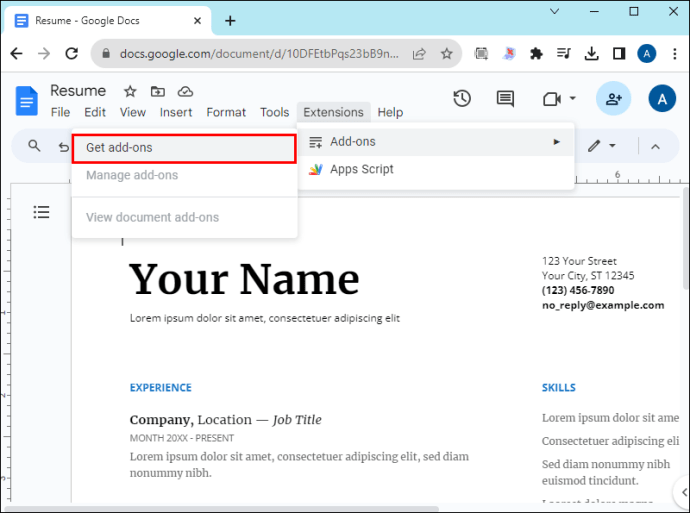This screenshot has height=513, width=690.
Task: Select the document's vertical scrollbar
Action: point(686,238)
